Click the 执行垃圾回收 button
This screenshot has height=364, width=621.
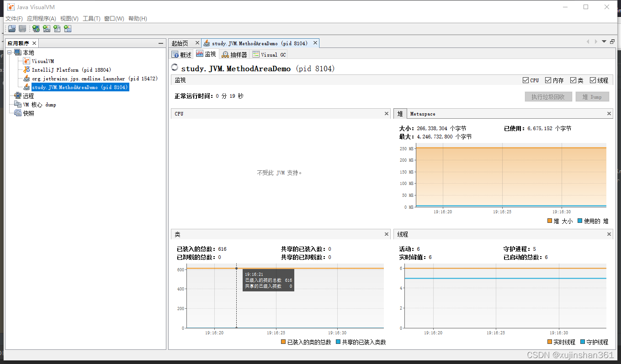[548, 97]
